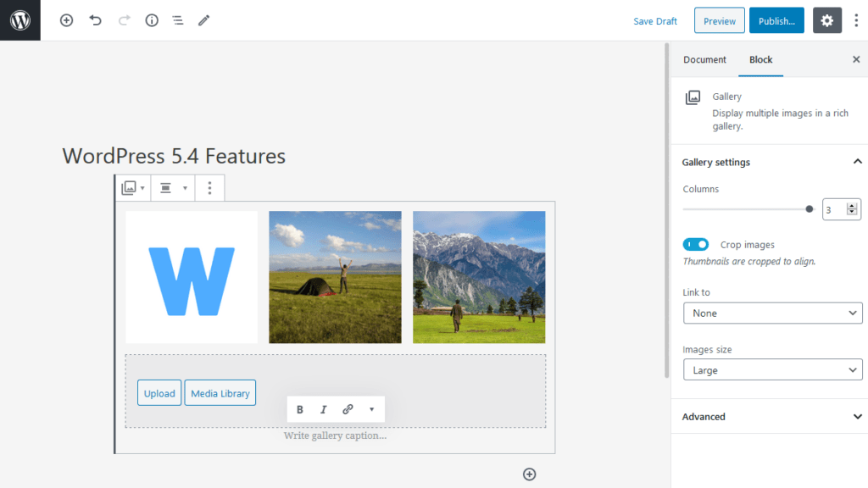This screenshot has height=488, width=868.
Task: Toggle the settings gear sidebar
Action: coord(827,20)
